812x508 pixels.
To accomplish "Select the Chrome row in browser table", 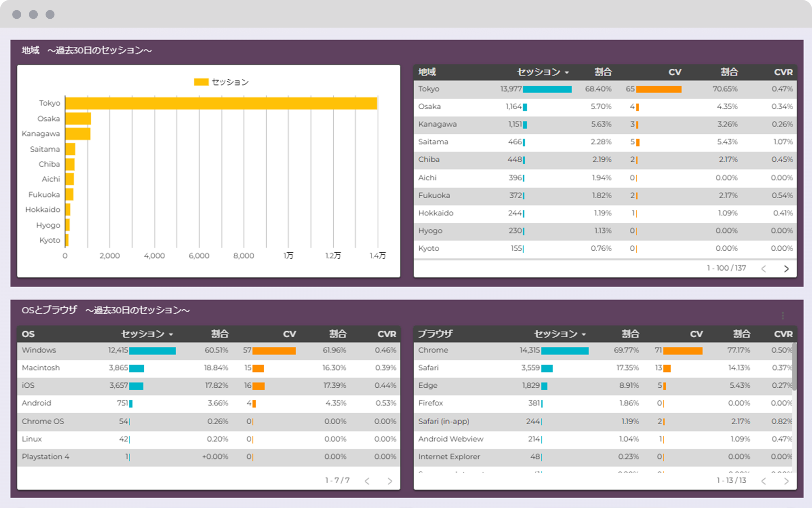I will 433,350.
